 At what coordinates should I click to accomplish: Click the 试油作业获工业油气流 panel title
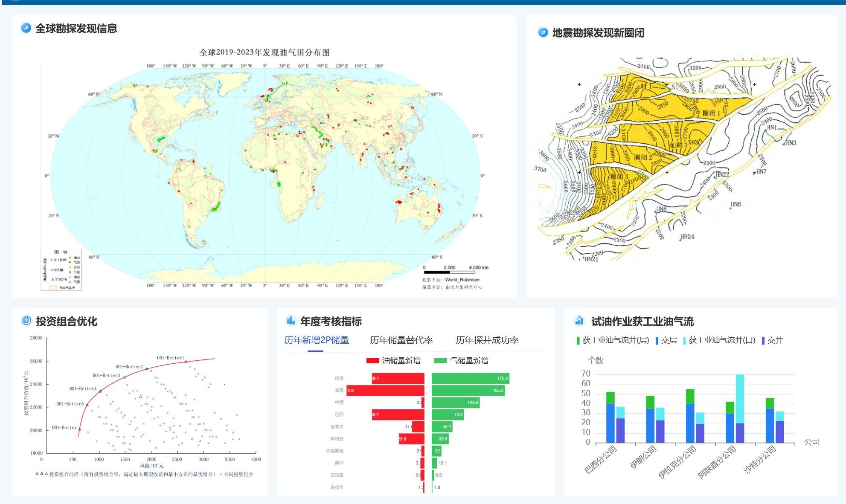(x=642, y=321)
